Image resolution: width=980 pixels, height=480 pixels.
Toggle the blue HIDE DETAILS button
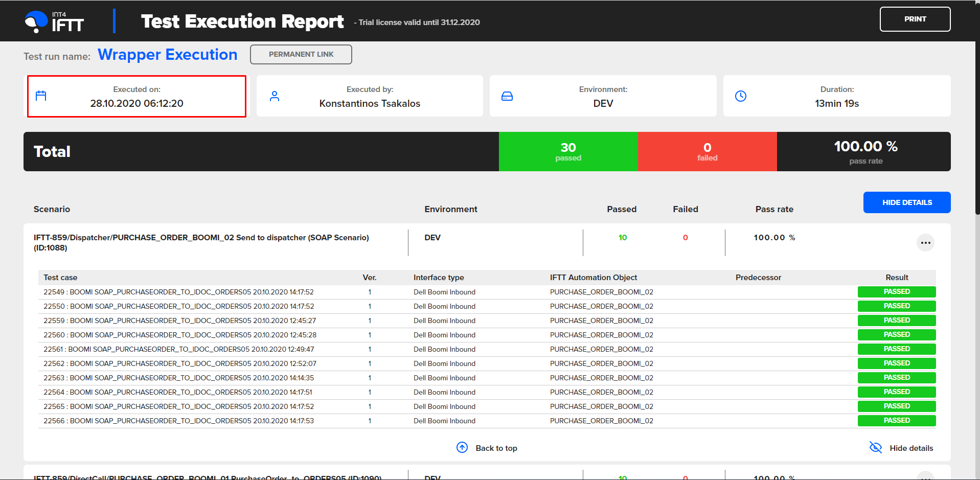[x=906, y=202]
